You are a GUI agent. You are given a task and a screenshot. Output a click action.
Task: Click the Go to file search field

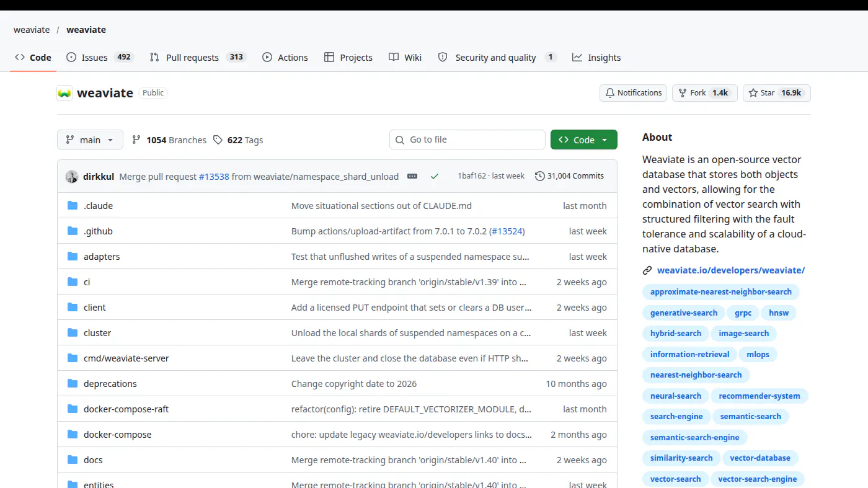point(467,140)
